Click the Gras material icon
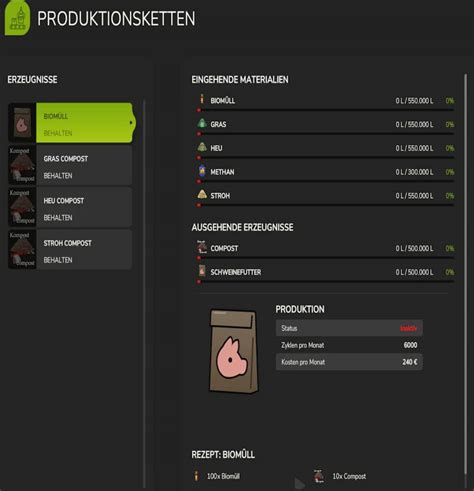 (202, 123)
